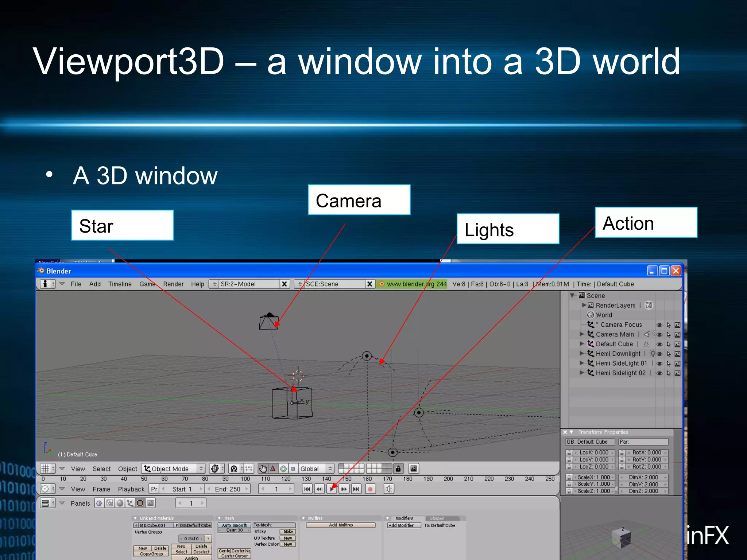This screenshot has width=747, height=560.
Task: Click the record button in the timeline
Action: (x=370, y=489)
